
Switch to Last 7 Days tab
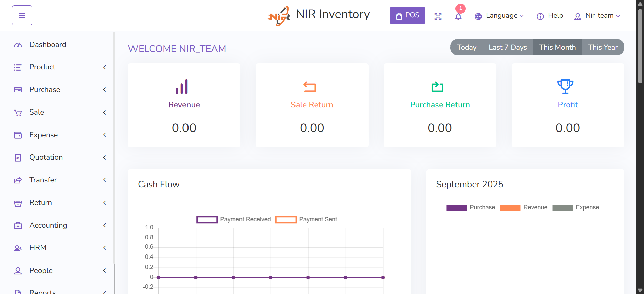(507, 47)
